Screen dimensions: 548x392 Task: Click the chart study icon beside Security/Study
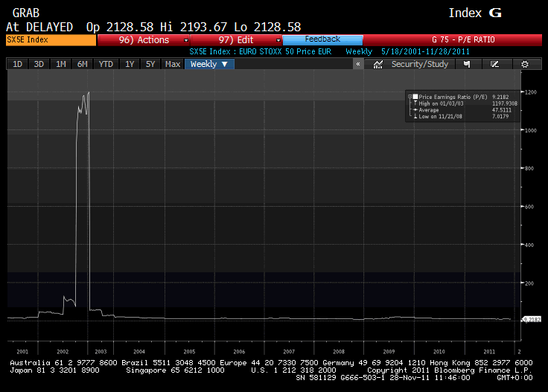coord(377,64)
